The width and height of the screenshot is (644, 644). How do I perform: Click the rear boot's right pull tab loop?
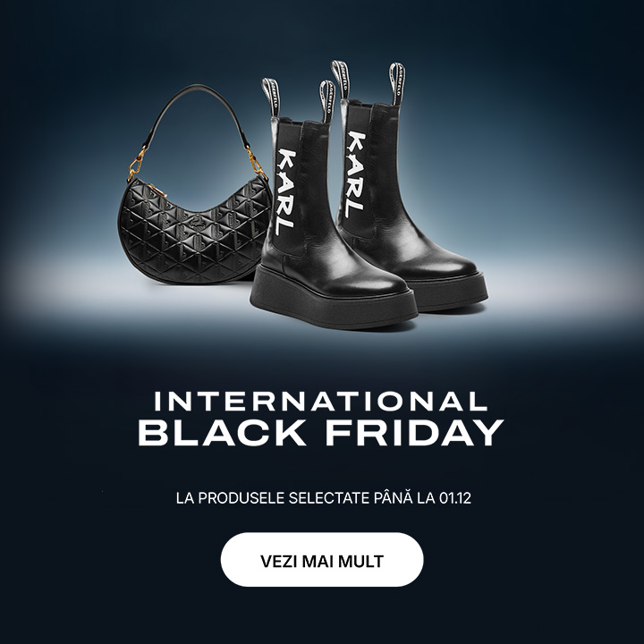397,84
